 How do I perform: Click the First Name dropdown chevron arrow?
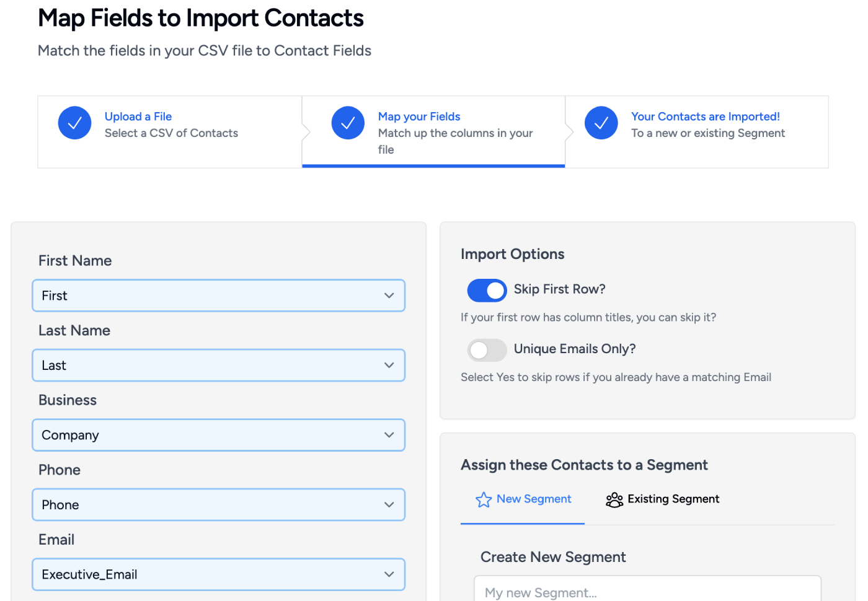click(x=389, y=296)
